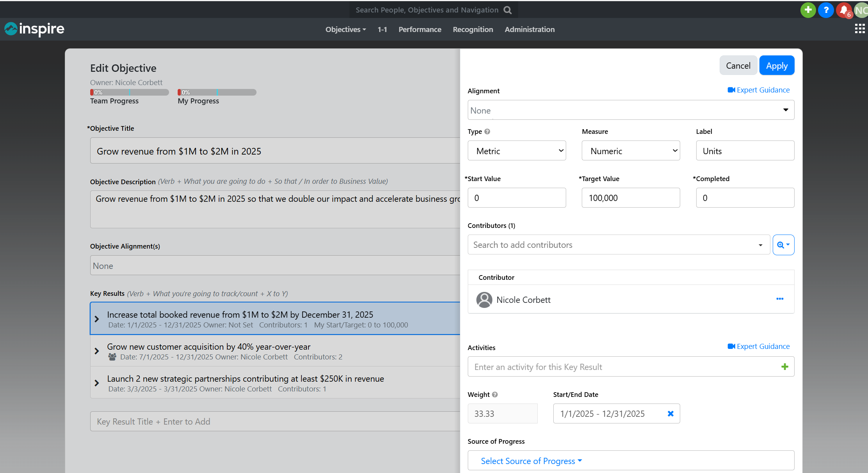The height and width of the screenshot is (473, 868).
Task: Open the Alignment None dropdown
Action: pos(631,110)
